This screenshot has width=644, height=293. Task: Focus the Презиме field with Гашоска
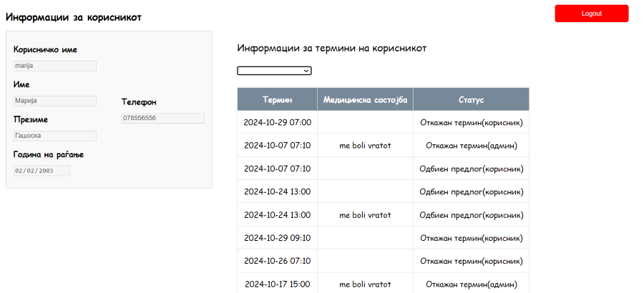54,136
